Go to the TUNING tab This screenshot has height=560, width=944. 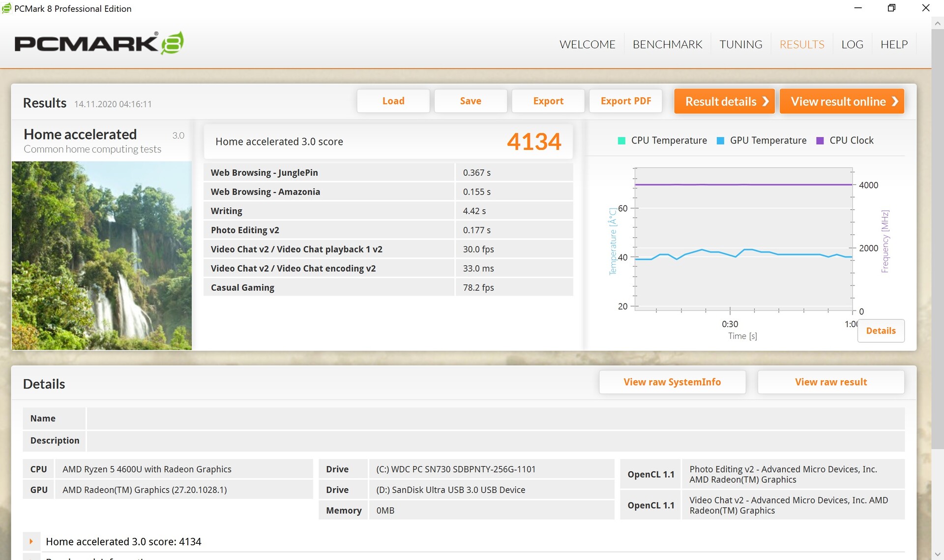[x=740, y=44]
